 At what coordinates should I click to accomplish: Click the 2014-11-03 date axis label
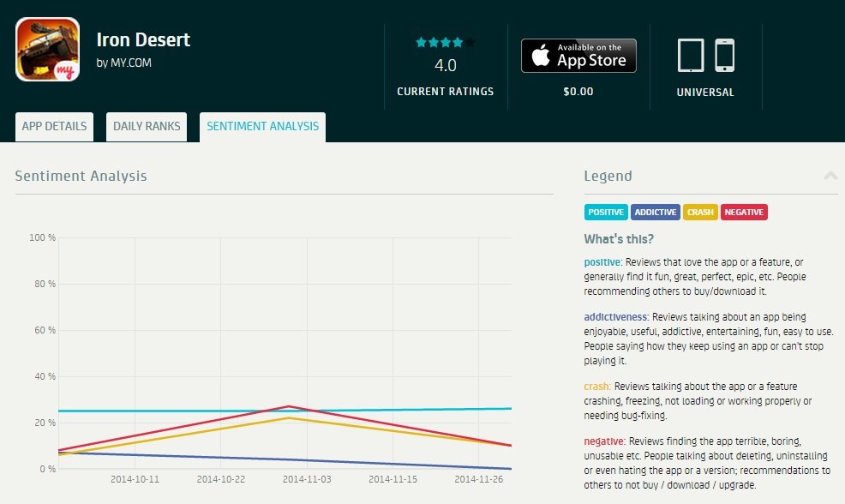pyautogui.click(x=307, y=479)
